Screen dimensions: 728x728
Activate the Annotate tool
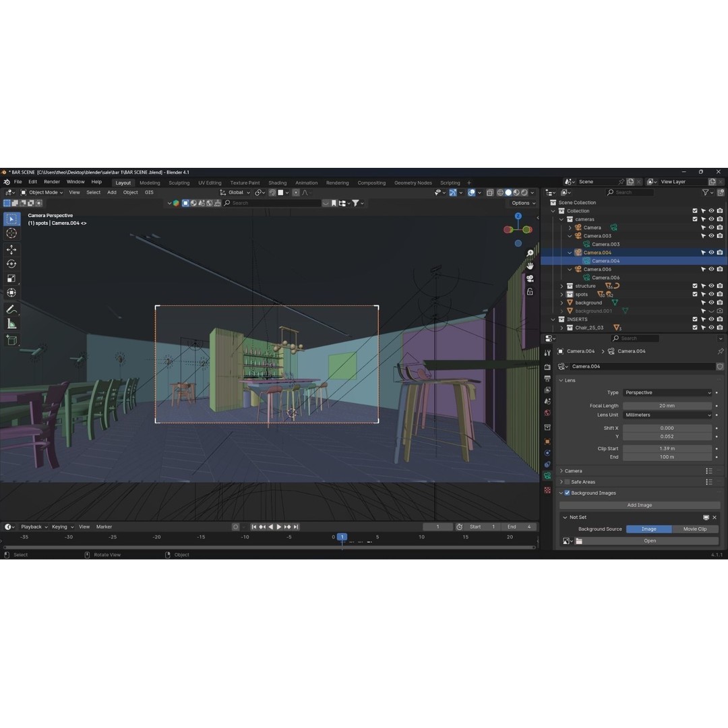tap(11, 307)
